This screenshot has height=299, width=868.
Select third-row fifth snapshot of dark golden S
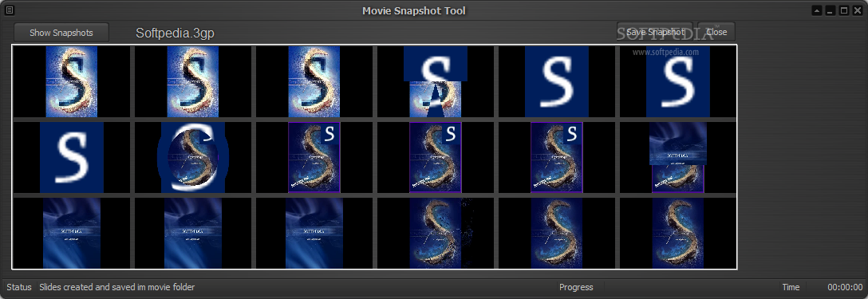(x=556, y=233)
